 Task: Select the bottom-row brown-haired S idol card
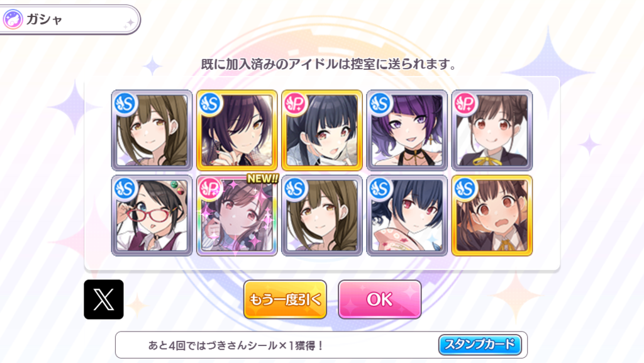tap(322, 216)
